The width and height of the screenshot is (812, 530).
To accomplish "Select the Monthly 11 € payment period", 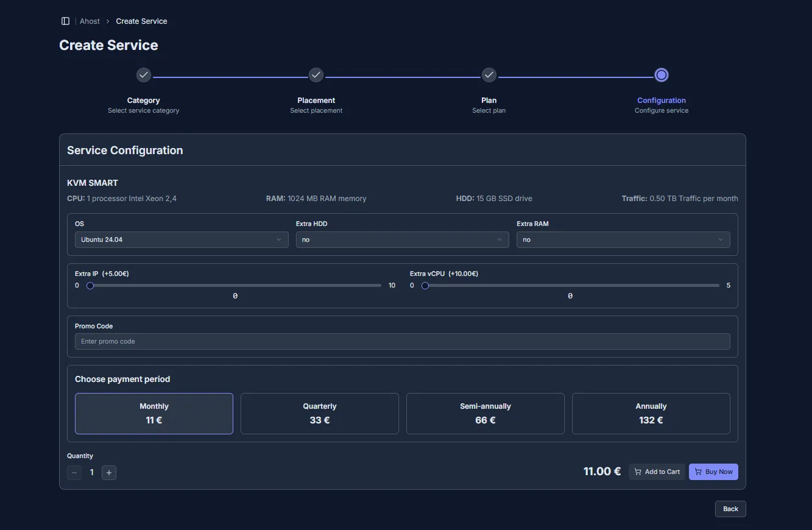I will tap(154, 414).
